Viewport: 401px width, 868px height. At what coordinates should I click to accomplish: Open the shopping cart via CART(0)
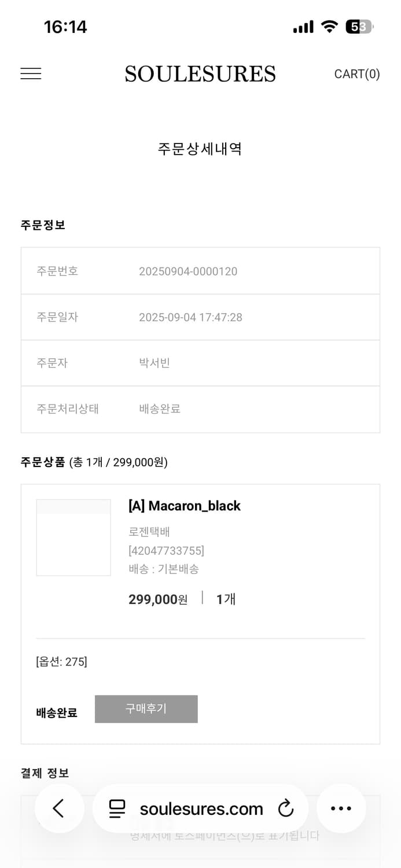(357, 73)
